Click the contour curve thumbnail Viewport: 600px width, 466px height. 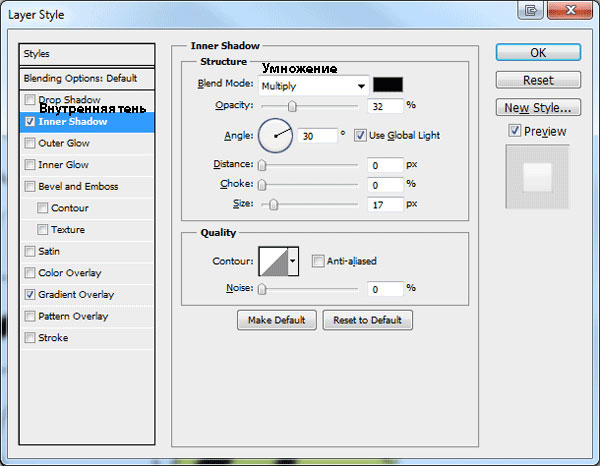[273, 261]
